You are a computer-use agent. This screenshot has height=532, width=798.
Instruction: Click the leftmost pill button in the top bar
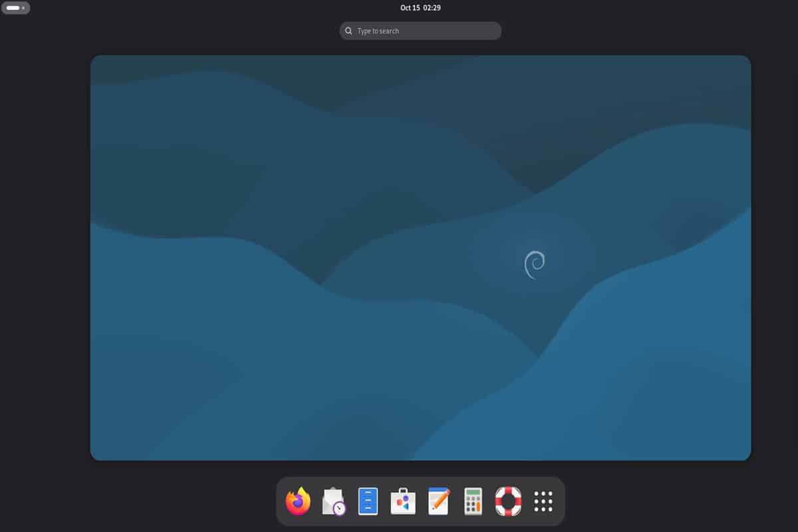tap(15, 7)
